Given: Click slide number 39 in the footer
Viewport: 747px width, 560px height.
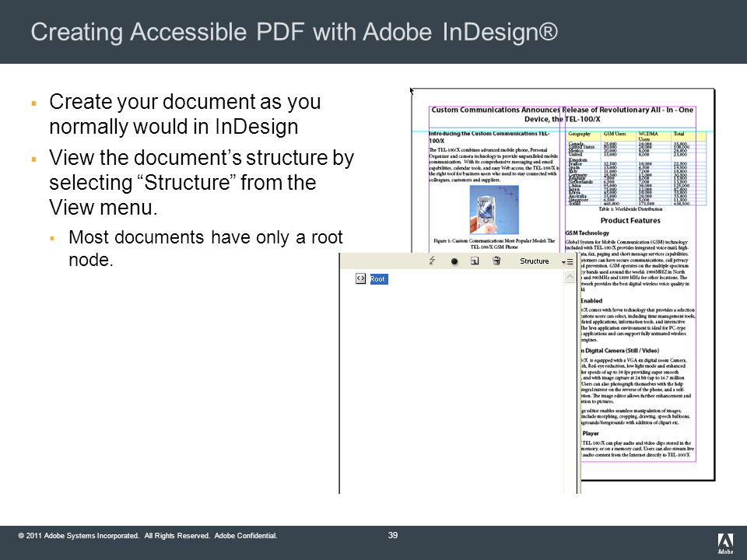Looking at the screenshot, I should [392, 535].
